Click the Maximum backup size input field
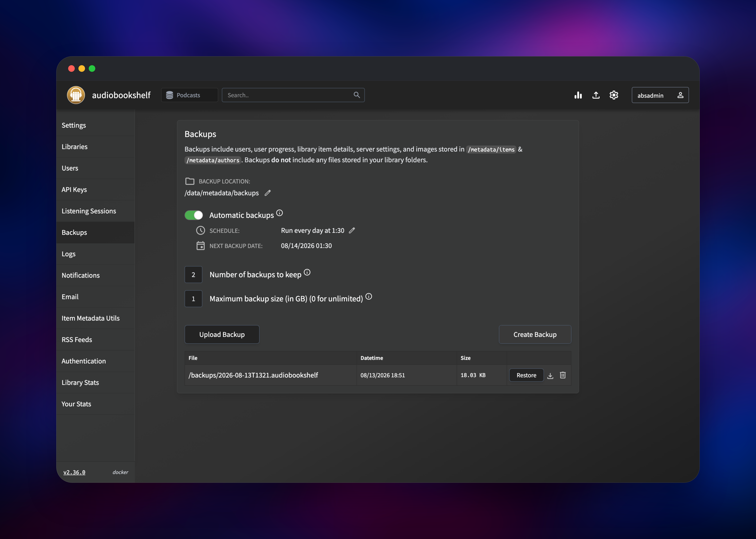This screenshot has height=539, width=756. click(193, 299)
